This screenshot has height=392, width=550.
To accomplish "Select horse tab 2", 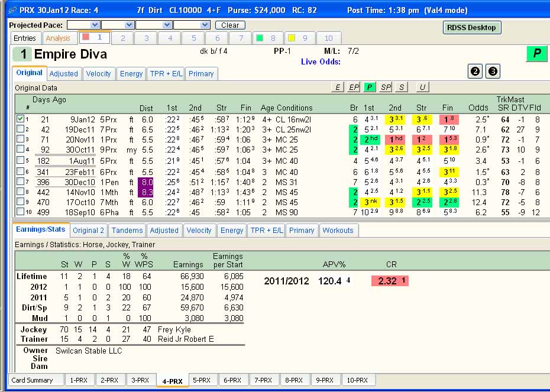I will click(123, 38).
